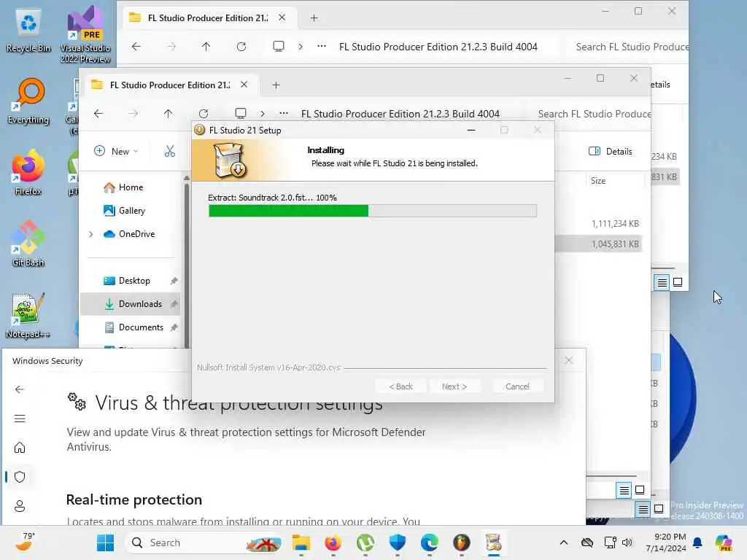Open Notepad++ desktop shortcut
747x560 pixels.
(x=28, y=315)
